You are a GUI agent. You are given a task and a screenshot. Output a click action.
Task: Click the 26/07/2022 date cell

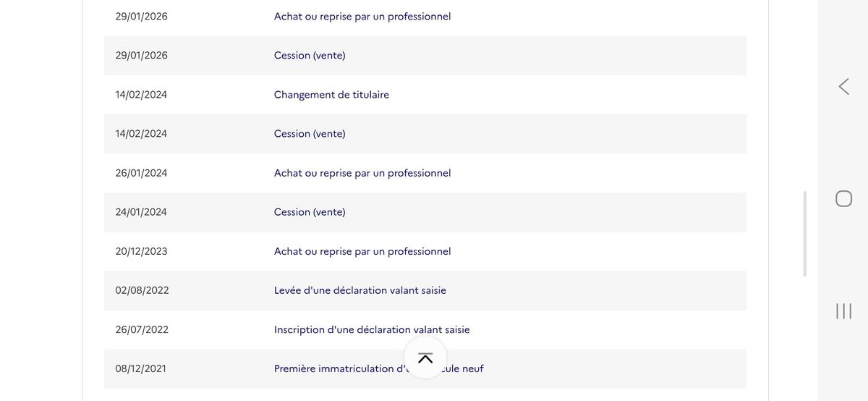point(142,329)
